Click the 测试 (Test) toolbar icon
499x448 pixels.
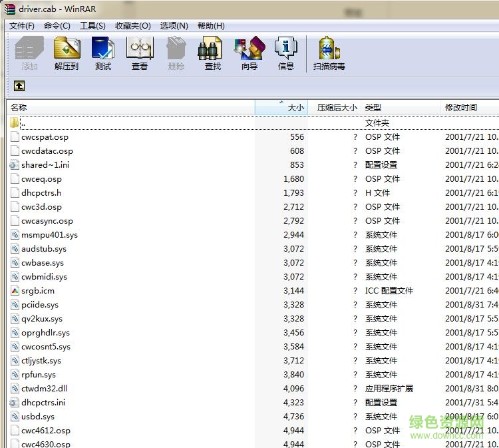coord(103,53)
